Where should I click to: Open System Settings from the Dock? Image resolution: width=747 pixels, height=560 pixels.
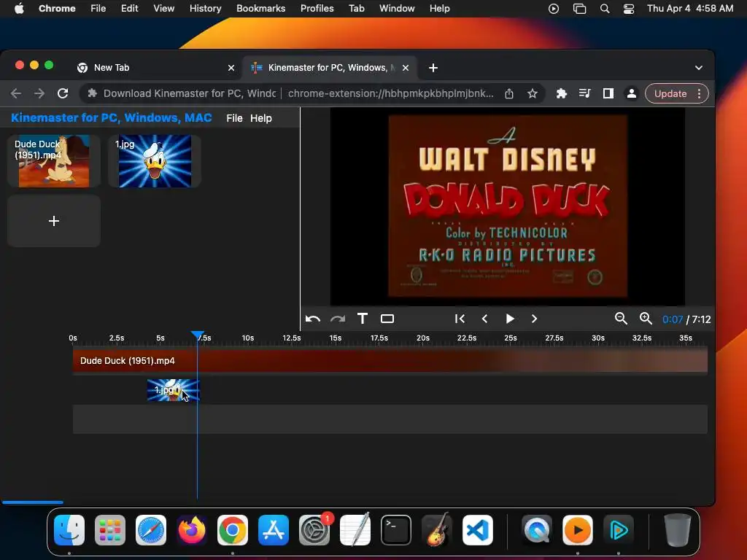click(x=314, y=530)
